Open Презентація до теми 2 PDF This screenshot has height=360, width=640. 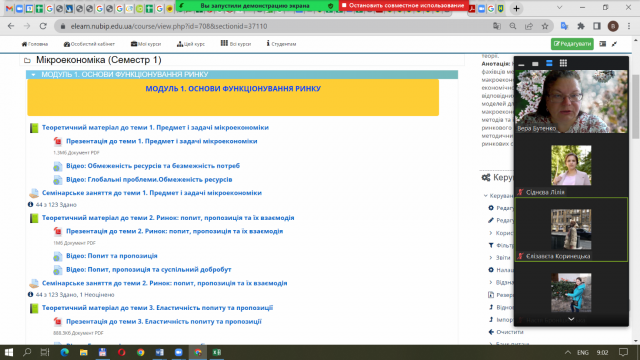[x=174, y=231]
